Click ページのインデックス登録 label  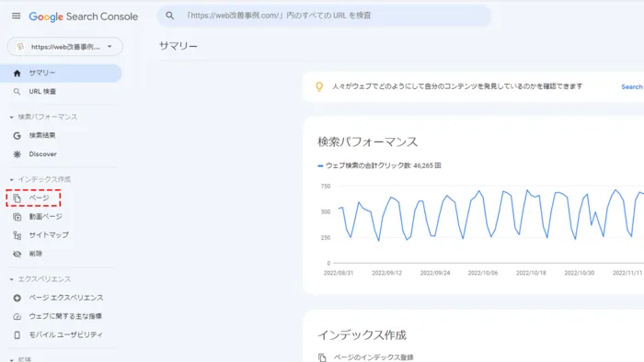click(x=374, y=357)
